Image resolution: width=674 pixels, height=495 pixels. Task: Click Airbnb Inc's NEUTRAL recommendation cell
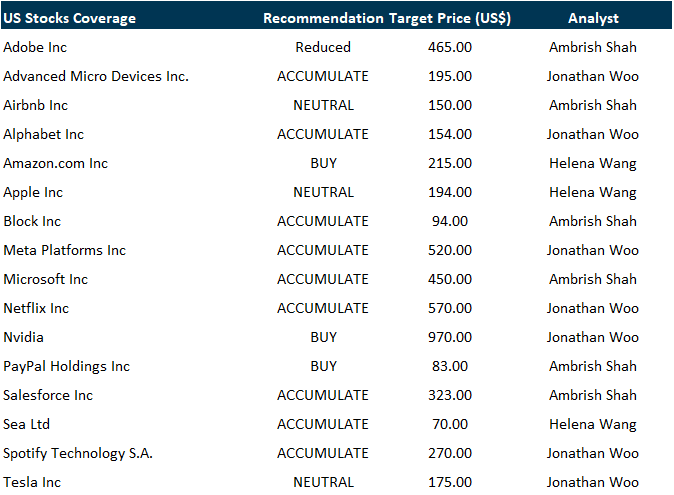(323, 105)
